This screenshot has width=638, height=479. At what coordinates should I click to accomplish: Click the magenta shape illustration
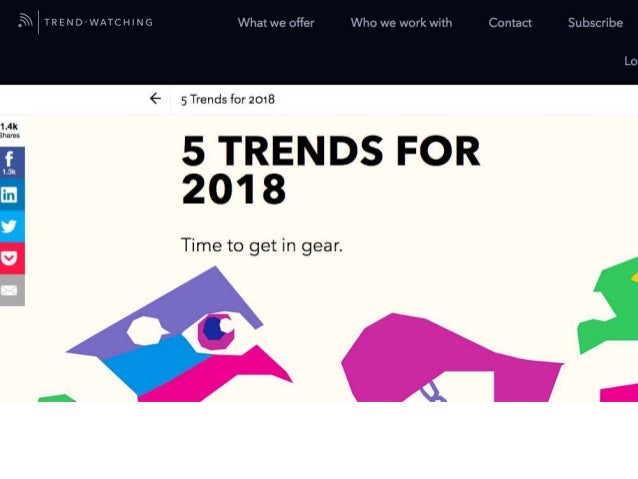[452, 358]
